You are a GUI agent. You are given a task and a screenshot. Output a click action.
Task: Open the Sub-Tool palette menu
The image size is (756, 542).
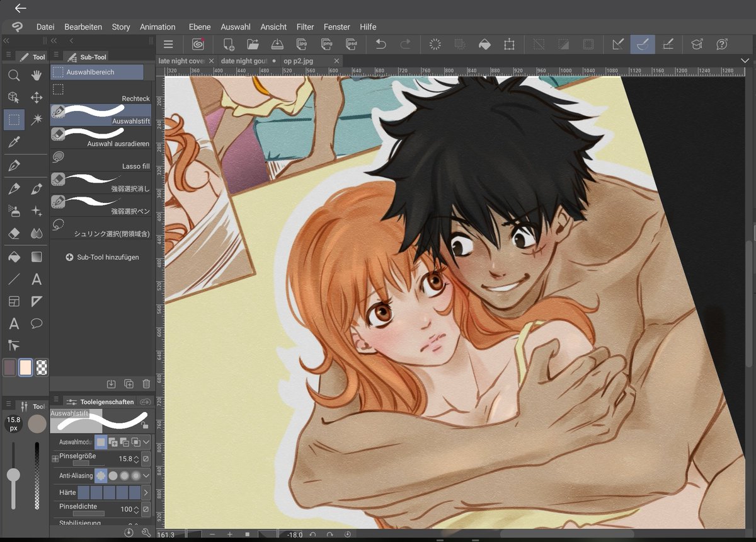point(56,55)
